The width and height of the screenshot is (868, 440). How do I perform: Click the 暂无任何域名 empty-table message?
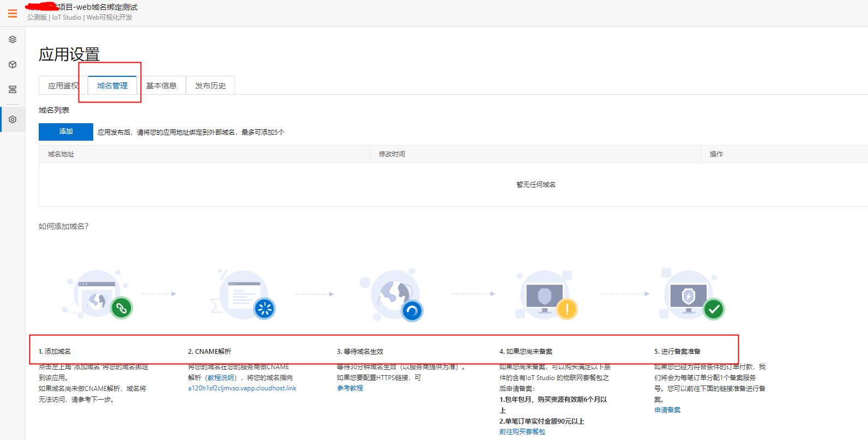pyautogui.click(x=536, y=185)
